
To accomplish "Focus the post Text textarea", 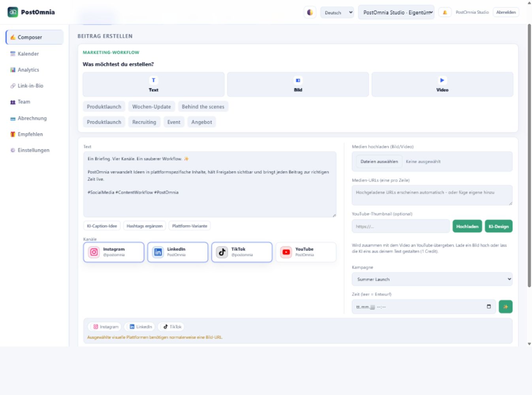I will [x=210, y=184].
